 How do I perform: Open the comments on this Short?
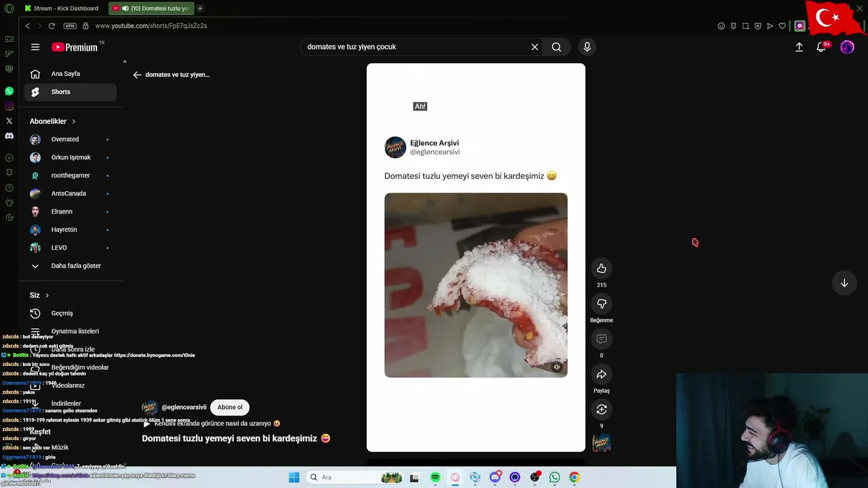point(601,339)
